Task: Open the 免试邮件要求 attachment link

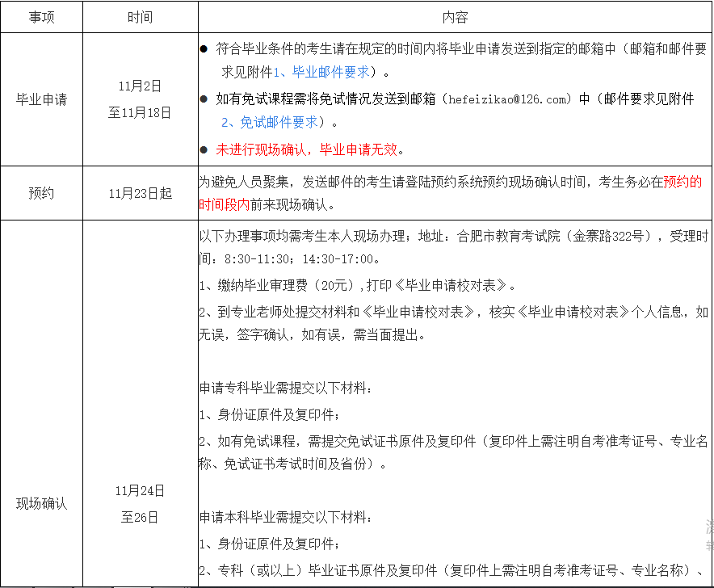Action: [270, 123]
